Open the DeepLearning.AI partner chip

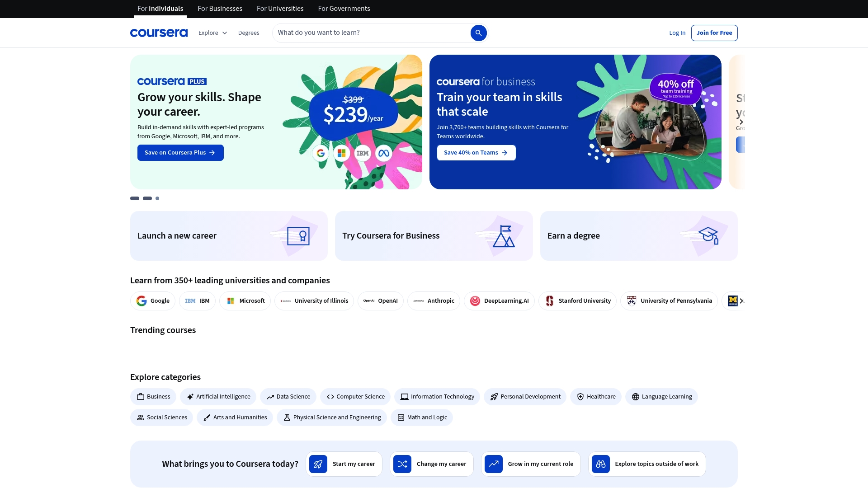(x=499, y=301)
